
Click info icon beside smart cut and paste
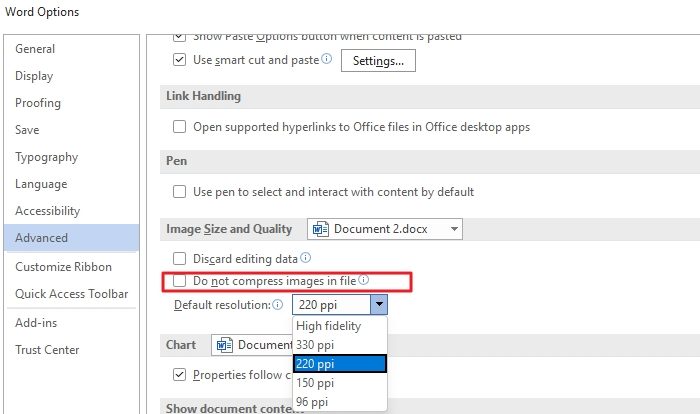[x=327, y=60]
